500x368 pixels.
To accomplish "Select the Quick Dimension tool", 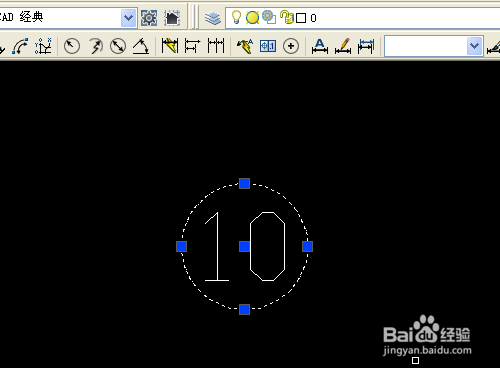I will click(x=170, y=46).
